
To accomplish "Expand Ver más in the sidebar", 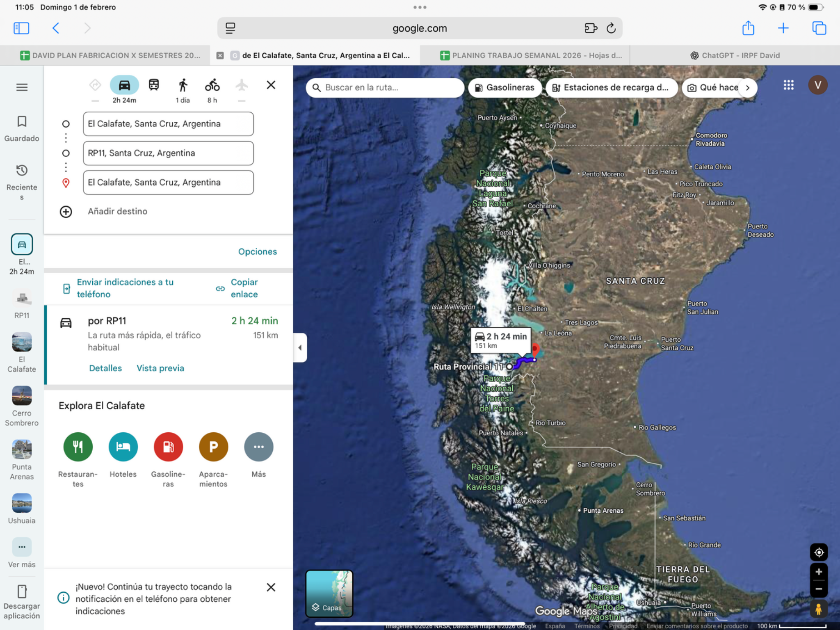I will pyautogui.click(x=22, y=553).
